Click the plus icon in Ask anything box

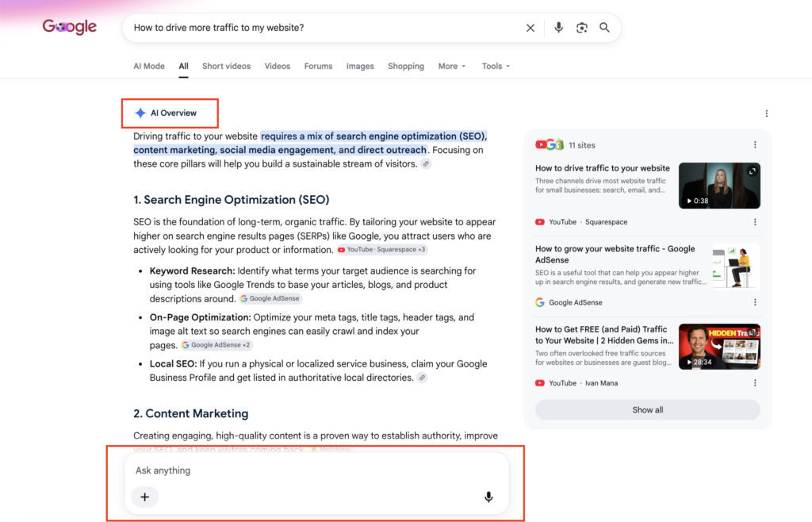click(x=145, y=497)
